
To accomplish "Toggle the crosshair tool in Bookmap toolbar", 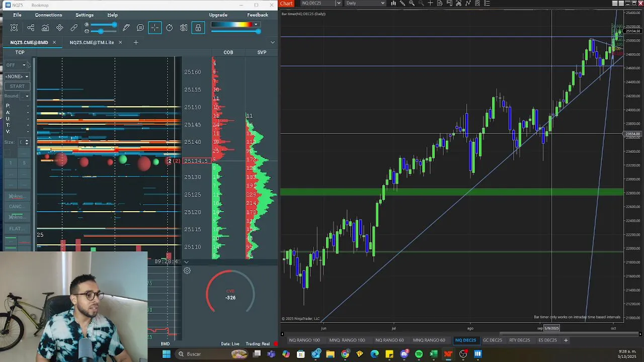I will [x=155, y=28].
